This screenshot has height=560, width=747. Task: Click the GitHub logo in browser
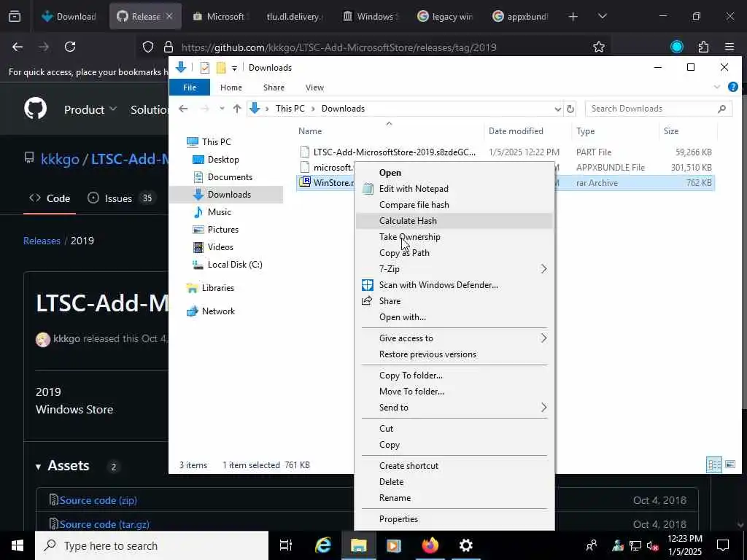click(x=35, y=109)
